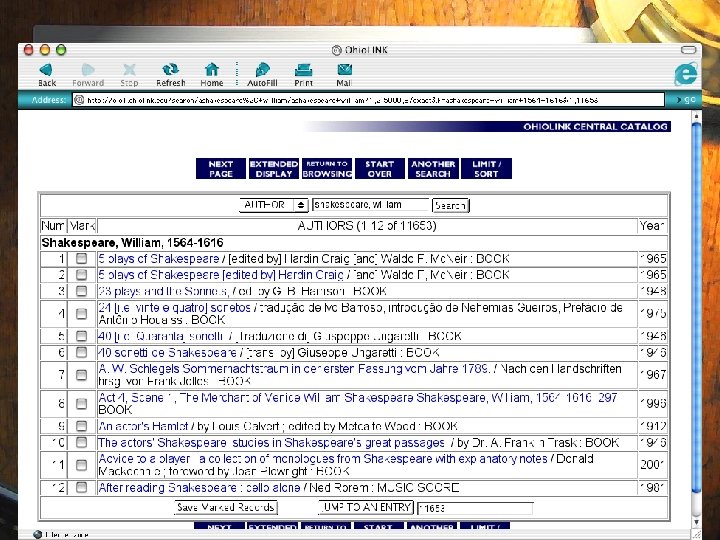The height and width of the screenshot is (540, 720).
Task: Click RETURN TO BROWSING button
Action: coord(327,169)
